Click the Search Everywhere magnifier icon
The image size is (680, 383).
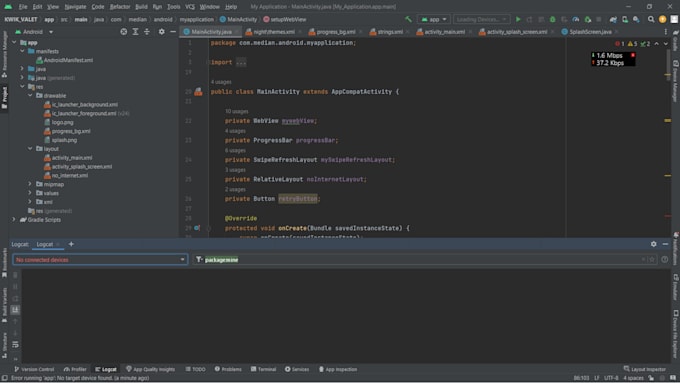click(651, 19)
